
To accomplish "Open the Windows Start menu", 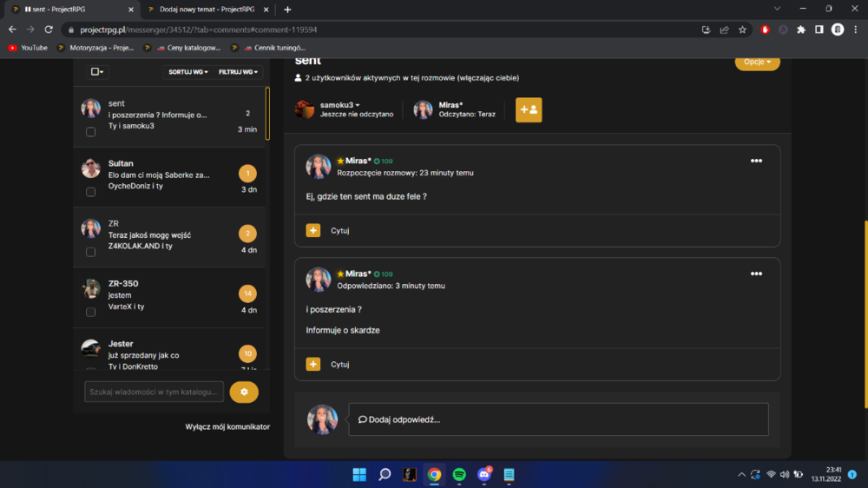I will point(359,475).
